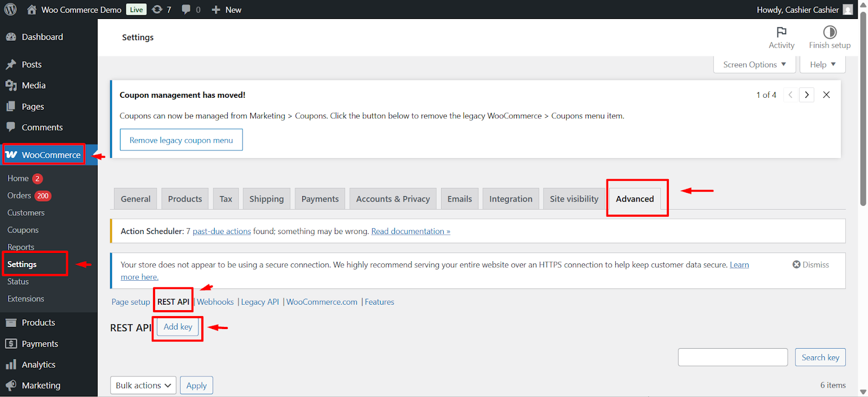Image resolution: width=868 pixels, height=397 pixels.
Task: Go to next notice arrow
Action: pyautogui.click(x=807, y=94)
